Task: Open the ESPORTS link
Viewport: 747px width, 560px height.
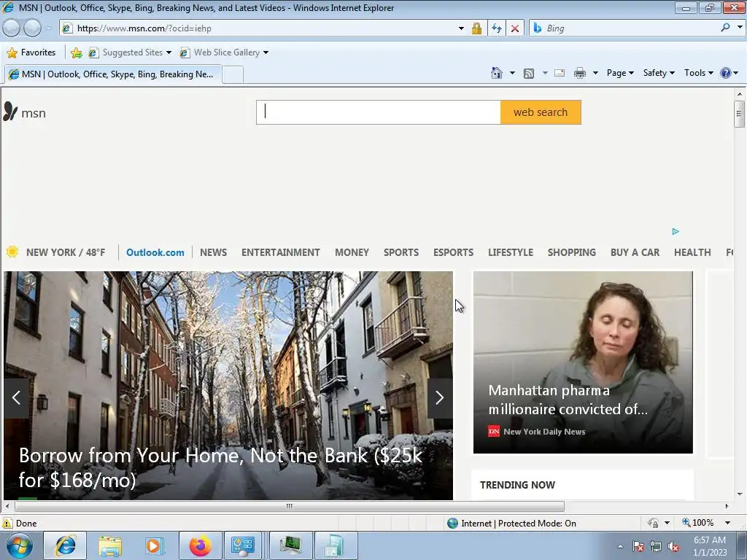Action: coord(453,252)
